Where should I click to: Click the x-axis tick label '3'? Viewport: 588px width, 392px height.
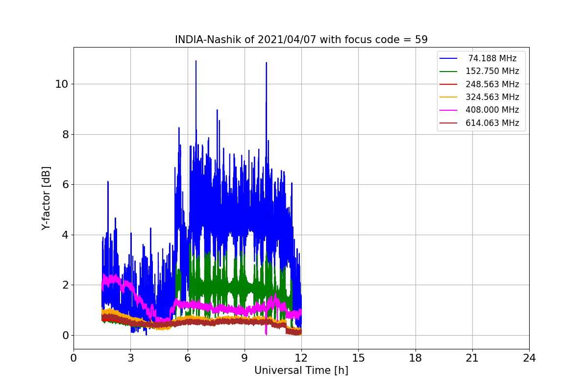tap(130, 358)
